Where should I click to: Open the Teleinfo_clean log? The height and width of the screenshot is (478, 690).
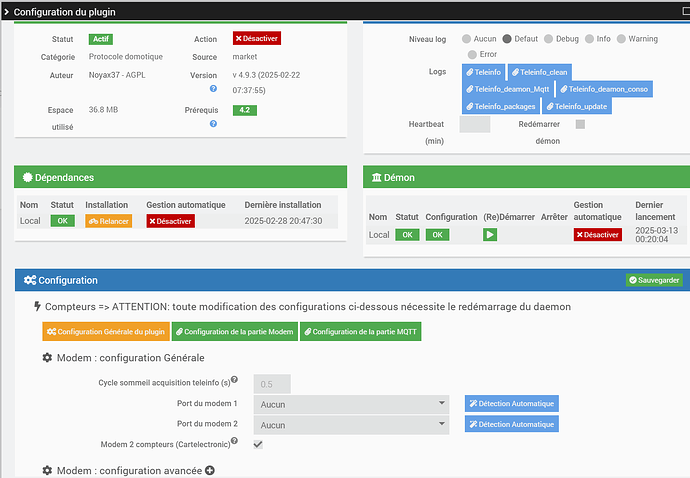pyautogui.click(x=540, y=72)
